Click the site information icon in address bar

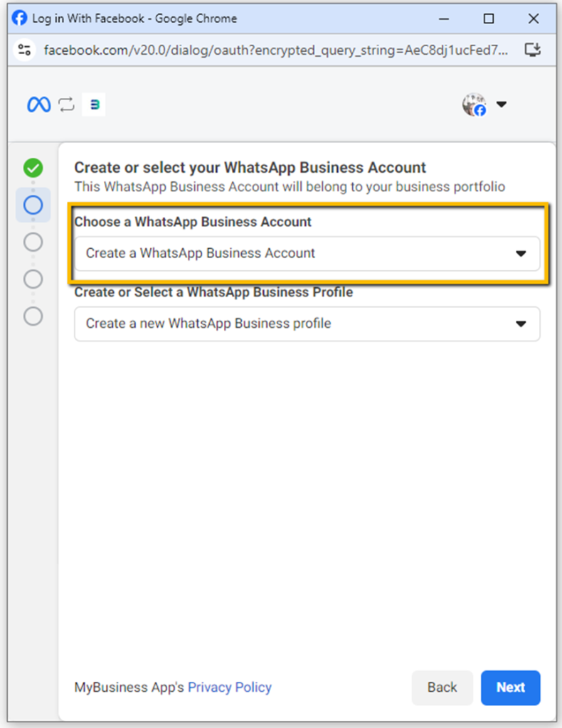24,50
